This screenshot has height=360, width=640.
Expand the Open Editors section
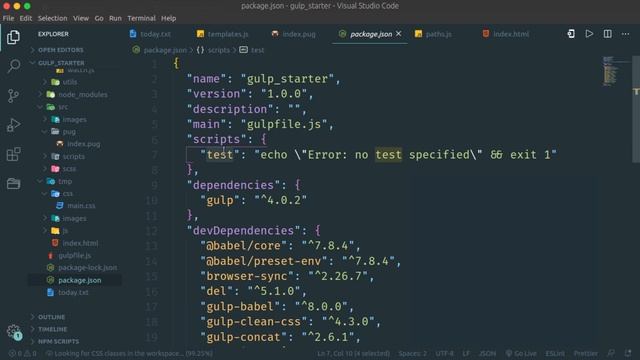coord(60,50)
